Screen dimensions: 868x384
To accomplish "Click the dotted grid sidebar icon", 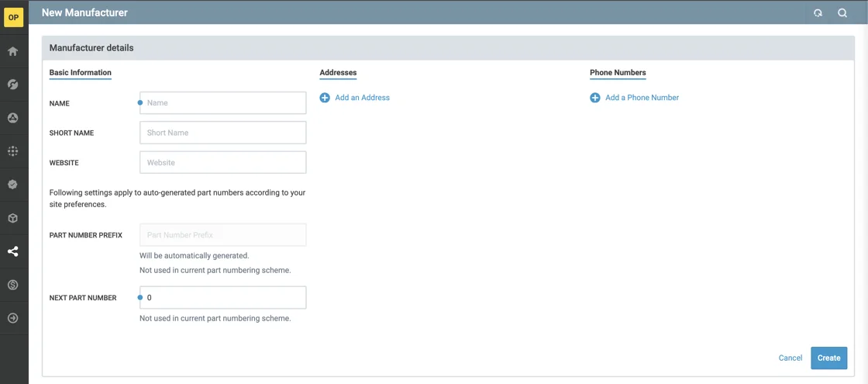I will tap(12, 151).
